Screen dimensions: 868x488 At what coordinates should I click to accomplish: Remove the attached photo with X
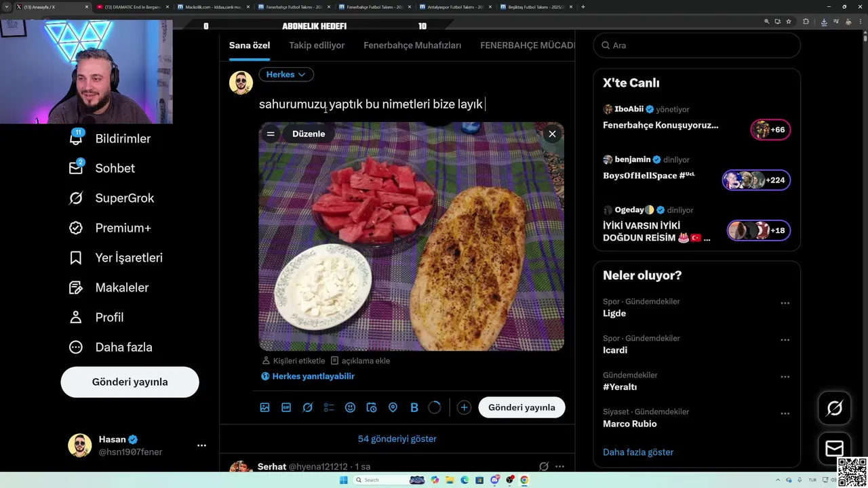552,134
